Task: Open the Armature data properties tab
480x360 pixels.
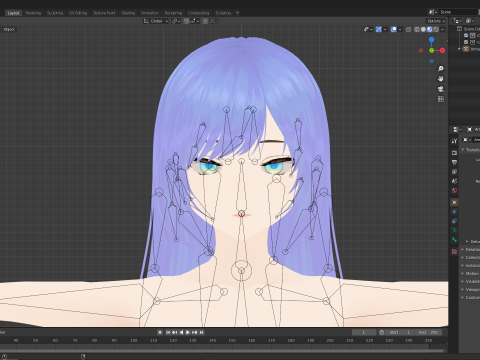Action: point(454,230)
